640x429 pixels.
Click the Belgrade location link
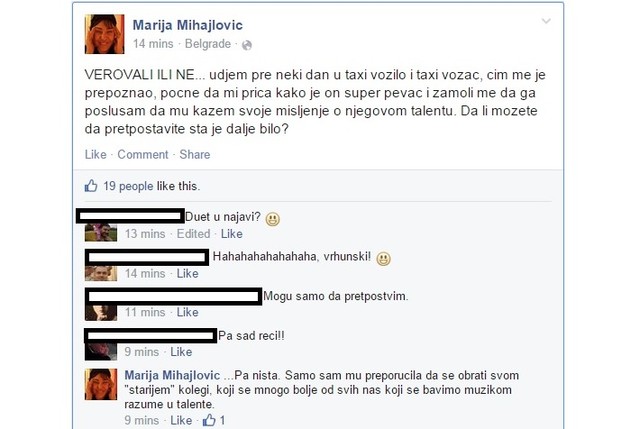[x=208, y=44]
